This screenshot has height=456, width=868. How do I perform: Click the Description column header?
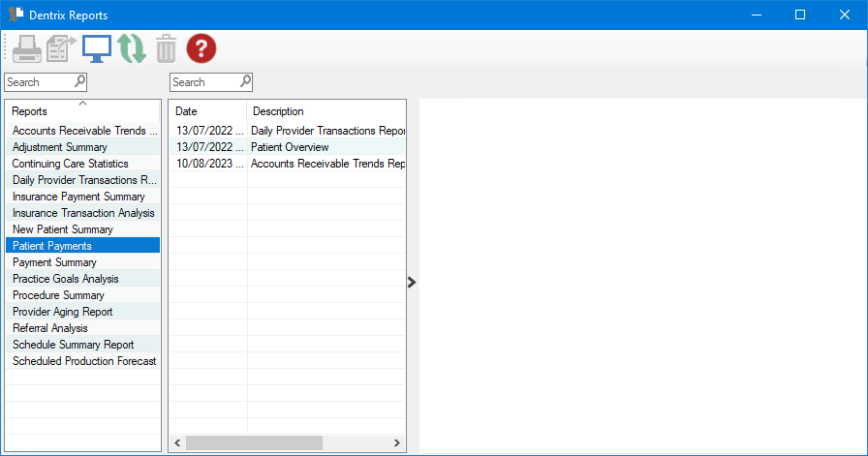tap(326, 111)
